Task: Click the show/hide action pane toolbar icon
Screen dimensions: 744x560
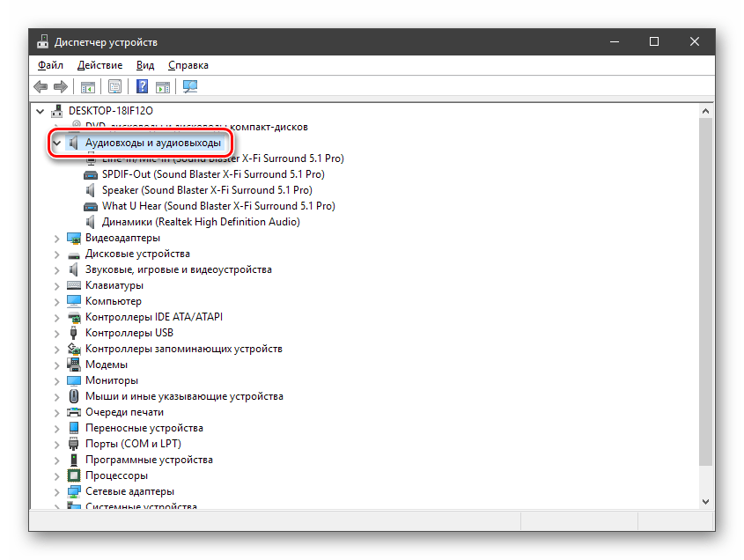Action: 163,86
